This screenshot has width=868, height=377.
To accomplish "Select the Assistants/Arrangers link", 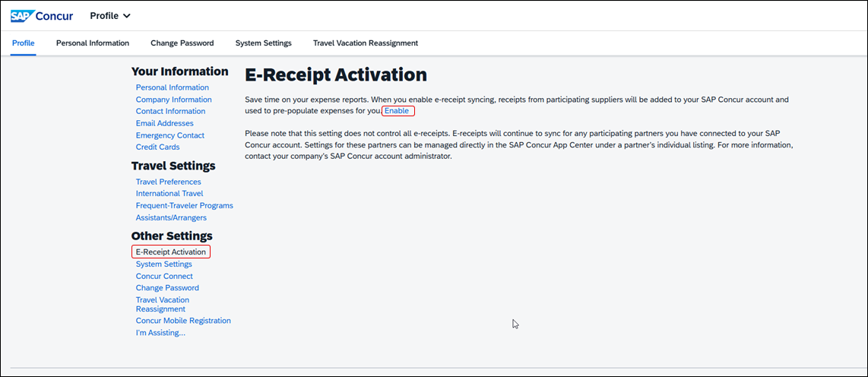I will (171, 217).
